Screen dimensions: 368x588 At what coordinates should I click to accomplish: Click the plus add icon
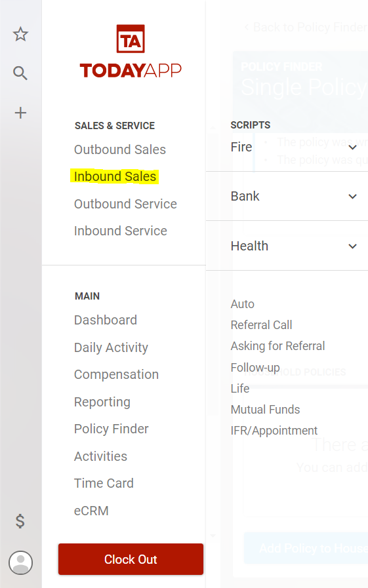pos(20,113)
